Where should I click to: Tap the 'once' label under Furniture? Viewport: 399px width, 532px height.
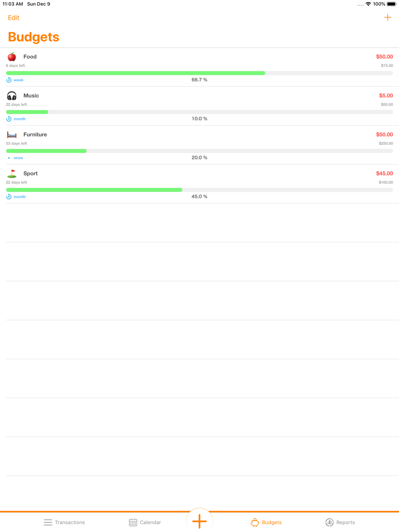pyautogui.click(x=18, y=158)
